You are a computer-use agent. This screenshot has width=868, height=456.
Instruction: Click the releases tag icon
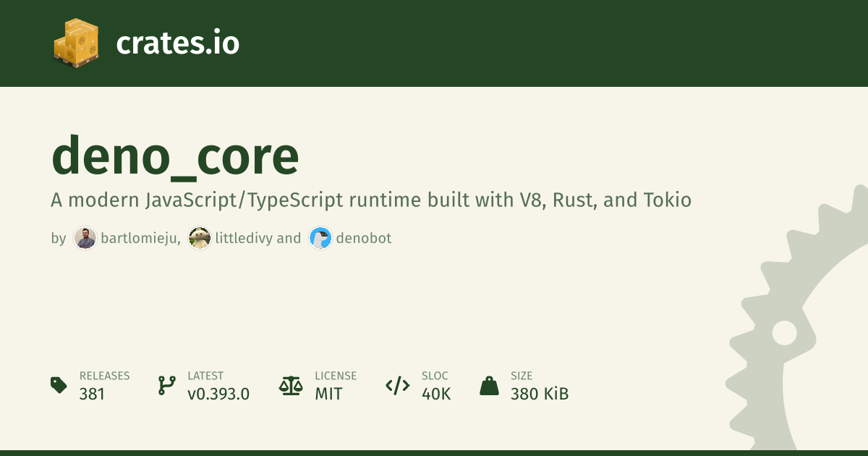59,385
